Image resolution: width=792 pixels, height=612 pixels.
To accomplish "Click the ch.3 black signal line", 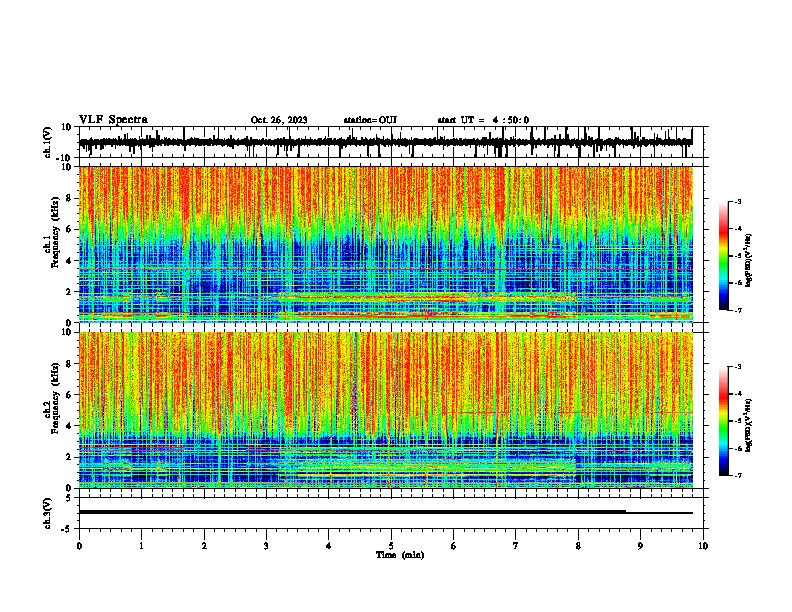I will 385,512.
